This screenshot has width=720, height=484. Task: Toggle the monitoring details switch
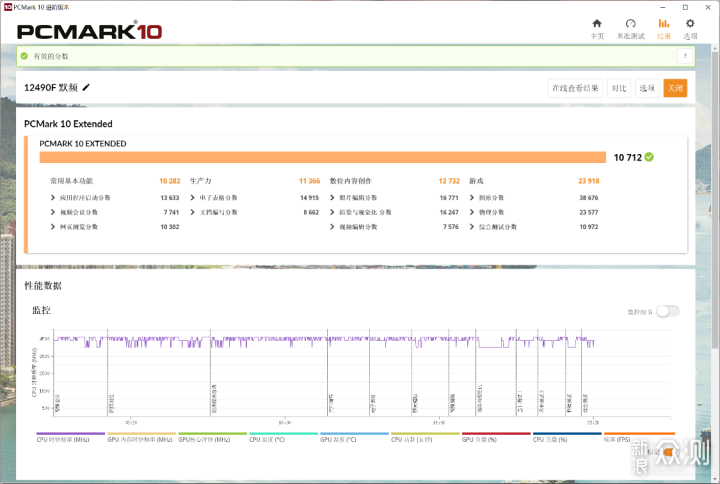tap(668, 311)
